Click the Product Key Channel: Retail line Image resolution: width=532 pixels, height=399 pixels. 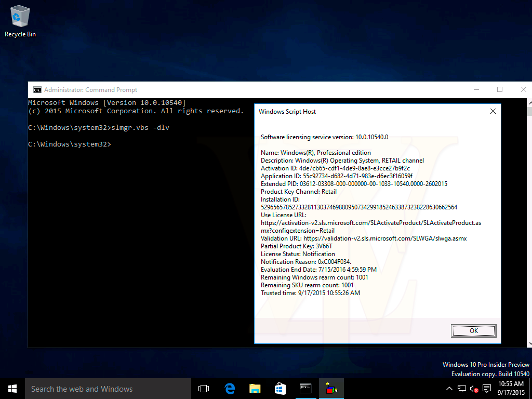pyautogui.click(x=299, y=191)
